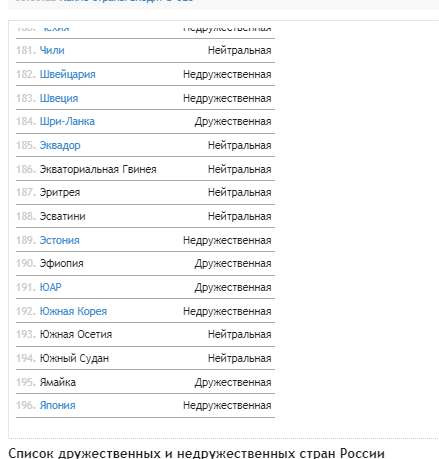Select the Ямайка row text
The image size is (439, 459).
point(58,382)
